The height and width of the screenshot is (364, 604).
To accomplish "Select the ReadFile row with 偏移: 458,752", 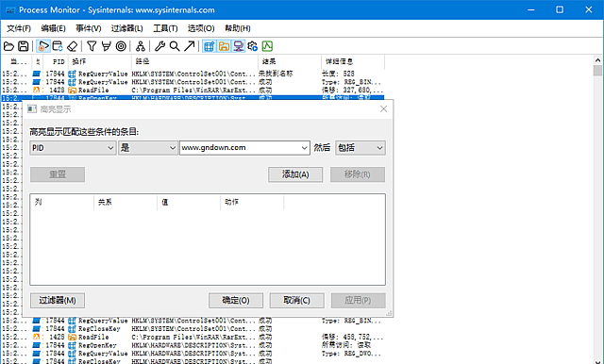I will 193,337.
